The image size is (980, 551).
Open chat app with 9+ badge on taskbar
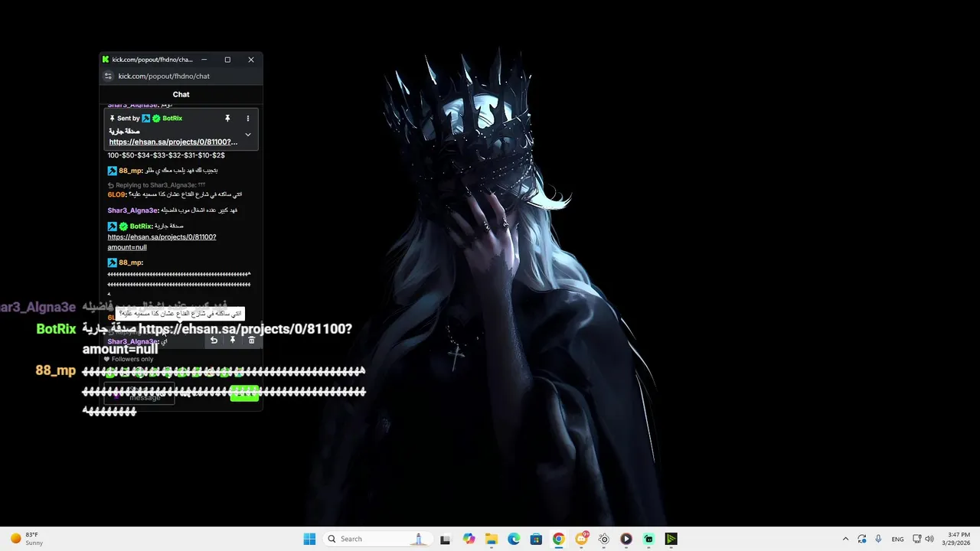(581, 539)
